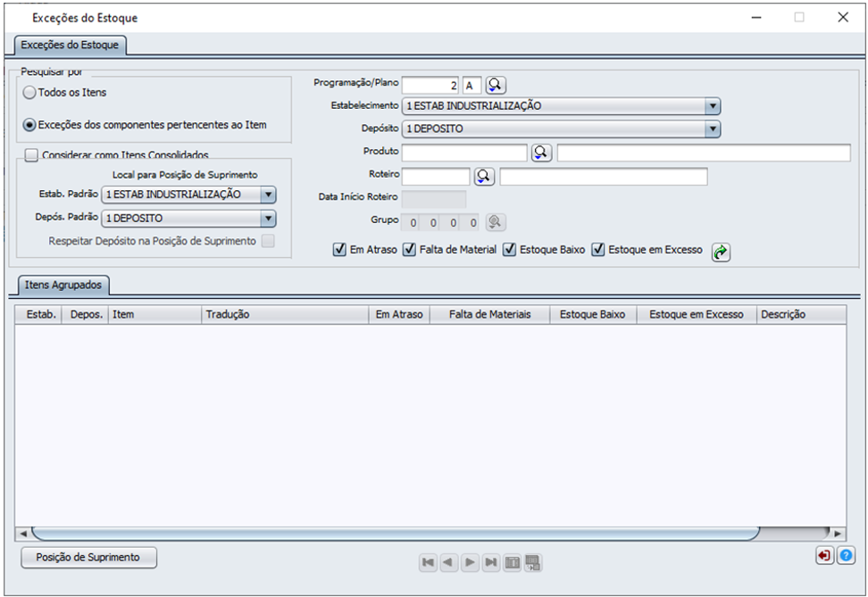The image size is (868, 597).
Task: Click the Posição de Suprimento button
Action: point(88,557)
